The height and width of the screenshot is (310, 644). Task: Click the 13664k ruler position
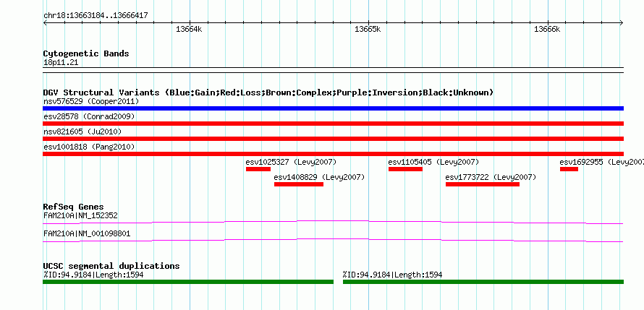(190, 29)
